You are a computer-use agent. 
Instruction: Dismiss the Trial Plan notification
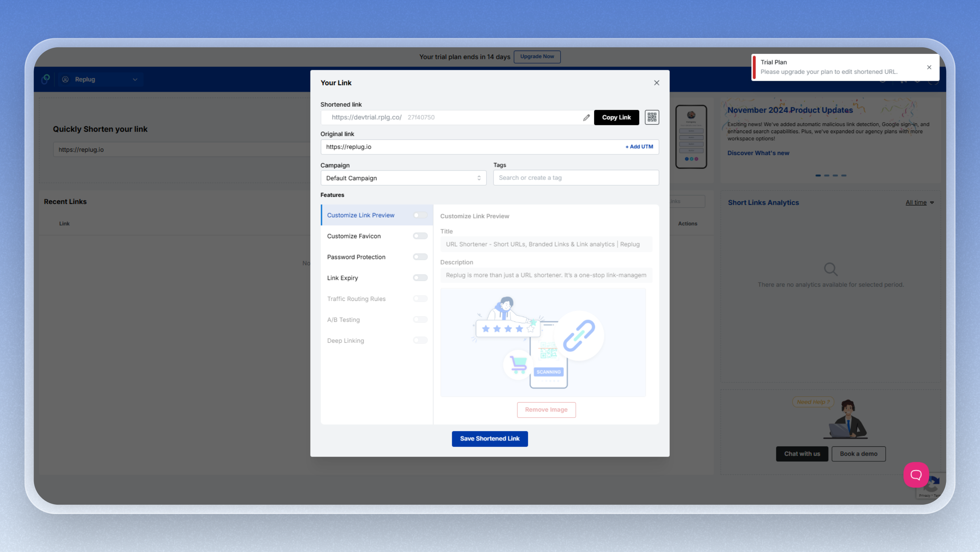(x=929, y=67)
